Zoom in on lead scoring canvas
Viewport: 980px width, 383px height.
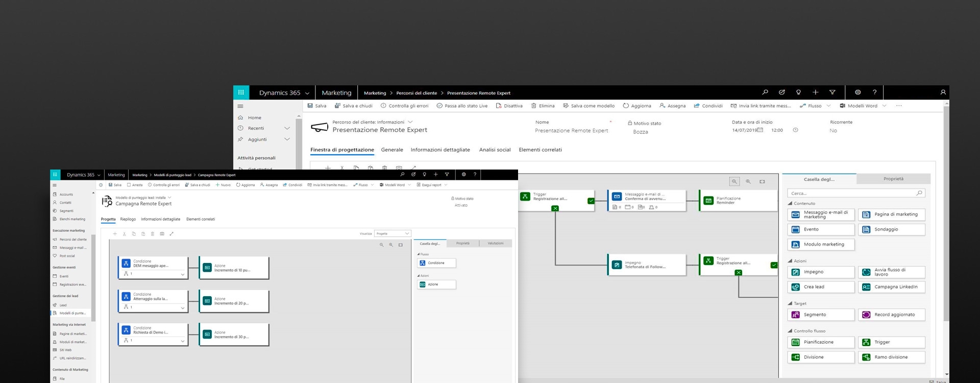point(391,245)
